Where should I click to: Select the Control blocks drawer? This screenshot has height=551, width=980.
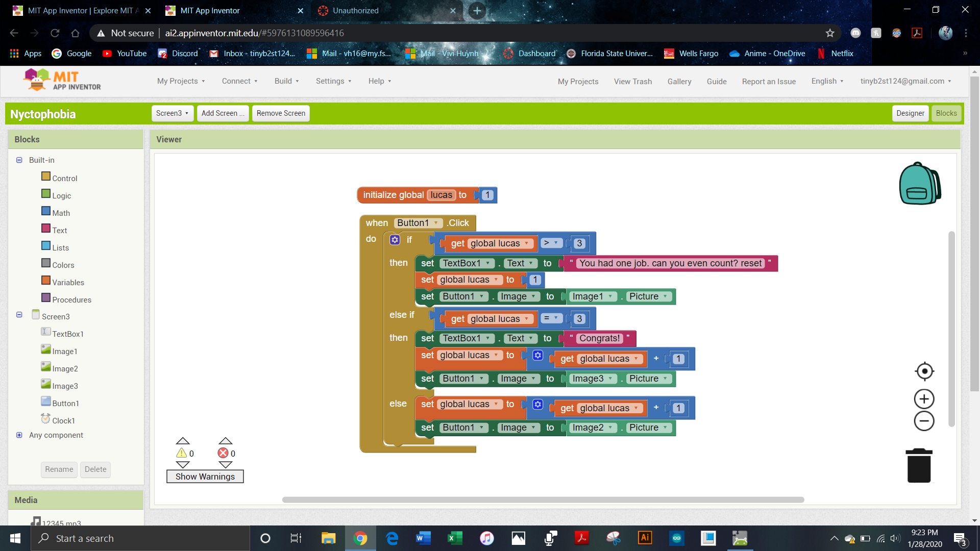(x=64, y=178)
